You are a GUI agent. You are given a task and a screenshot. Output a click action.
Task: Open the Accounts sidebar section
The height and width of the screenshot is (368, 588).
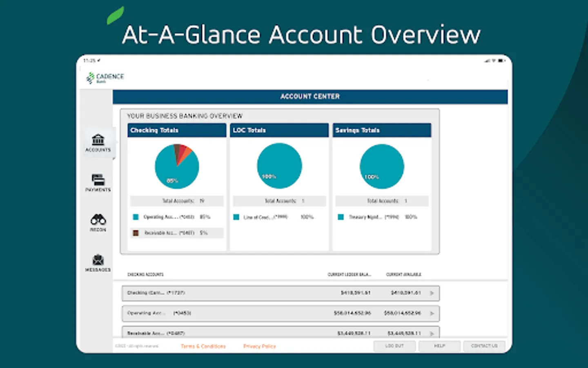[x=98, y=143]
